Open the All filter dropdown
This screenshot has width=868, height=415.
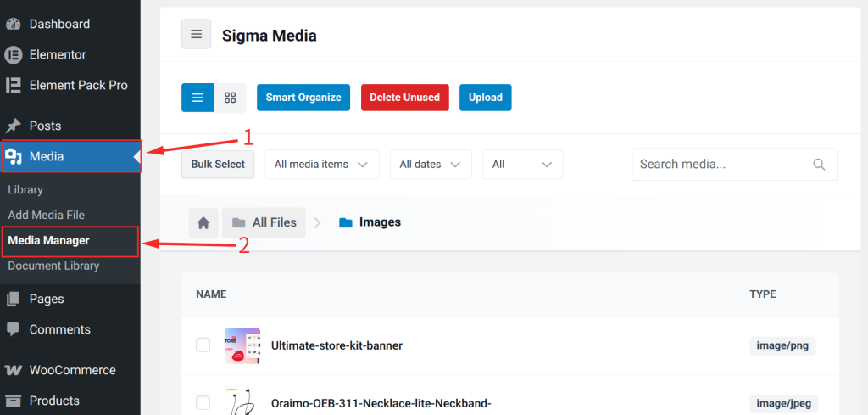click(523, 165)
